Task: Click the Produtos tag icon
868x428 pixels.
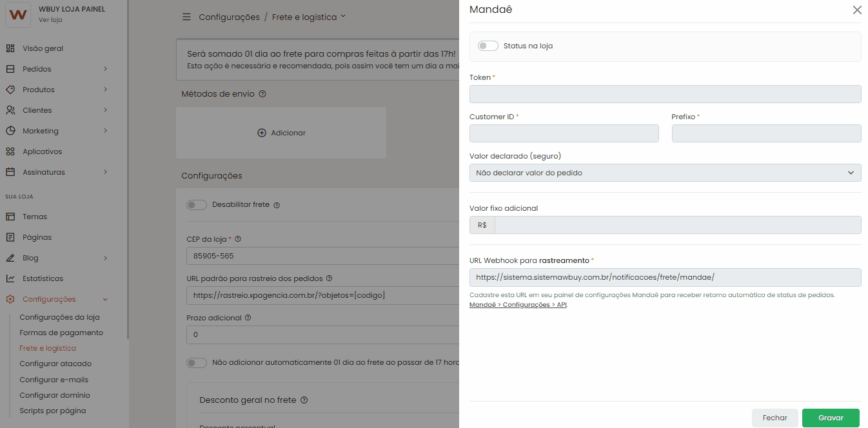Action: [x=10, y=90]
